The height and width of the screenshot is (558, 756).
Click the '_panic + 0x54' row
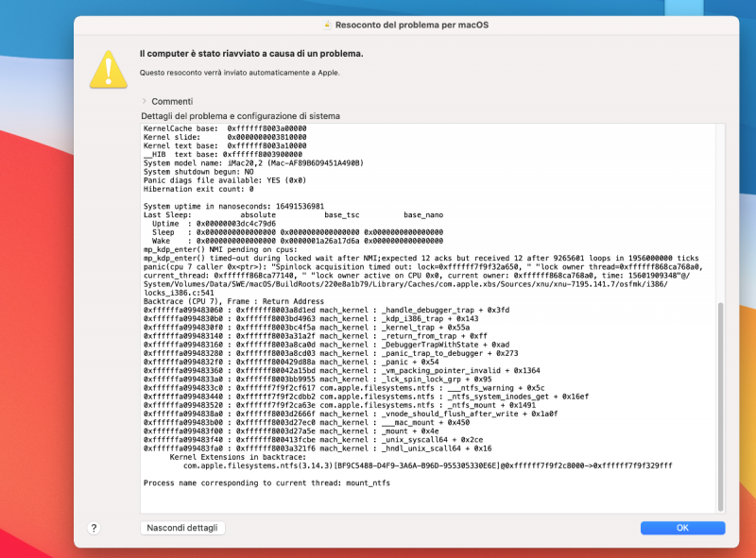(x=291, y=362)
